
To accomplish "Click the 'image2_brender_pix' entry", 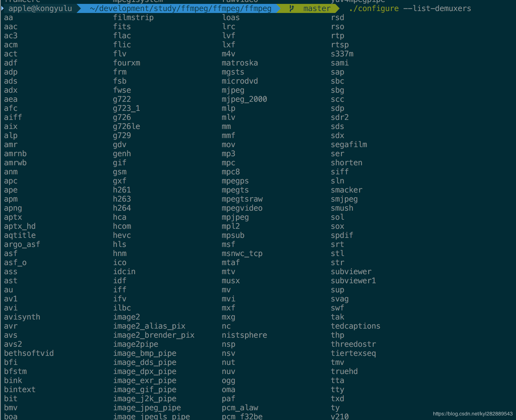I will (x=154, y=335).
